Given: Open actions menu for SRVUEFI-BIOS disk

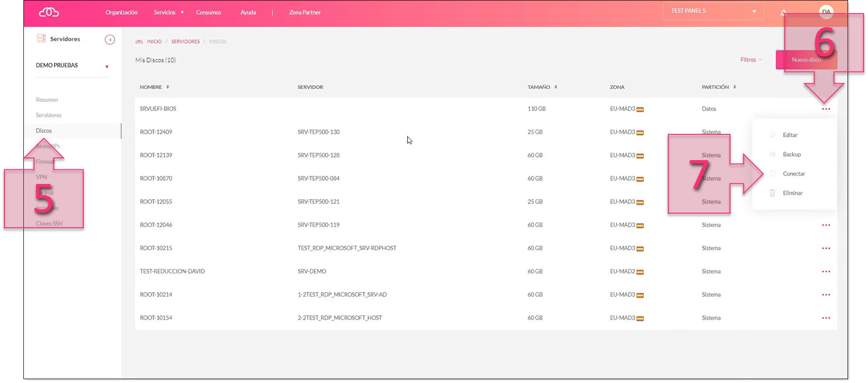Looking at the screenshot, I should click(826, 109).
